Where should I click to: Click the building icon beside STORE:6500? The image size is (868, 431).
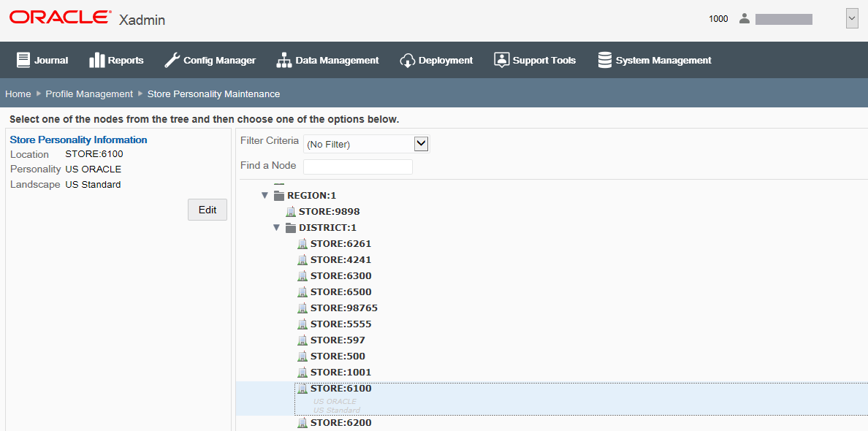[x=302, y=291]
